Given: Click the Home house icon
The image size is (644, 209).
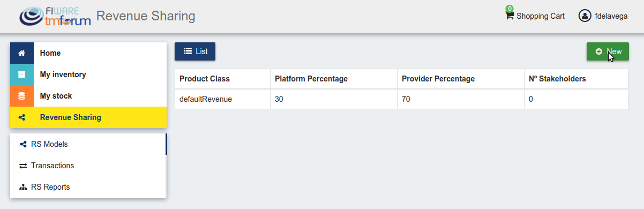Looking at the screenshot, I should (x=22, y=53).
